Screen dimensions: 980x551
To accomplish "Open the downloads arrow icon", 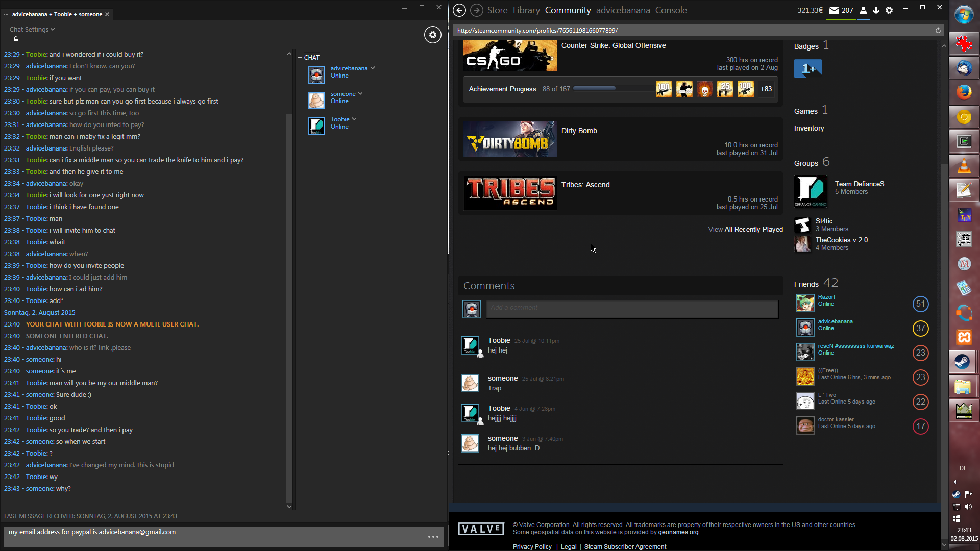I will [876, 10].
